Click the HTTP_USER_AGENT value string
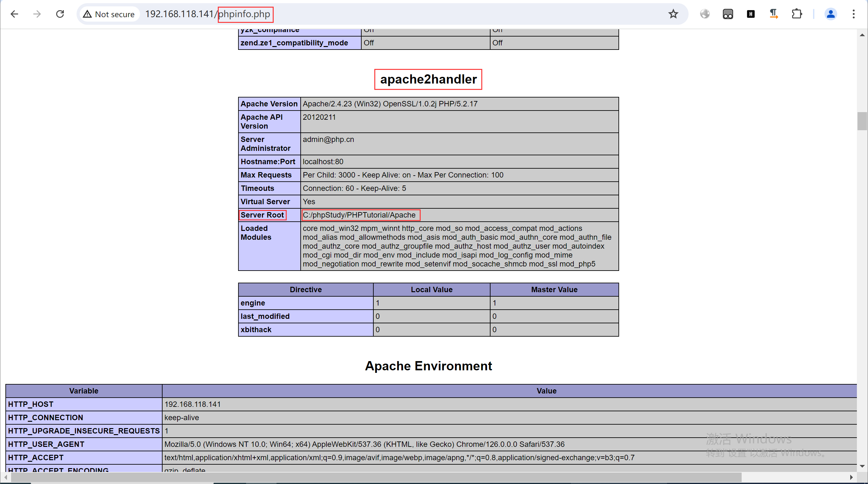Viewport: 868px width, 484px height. click(x=364, y=444)
